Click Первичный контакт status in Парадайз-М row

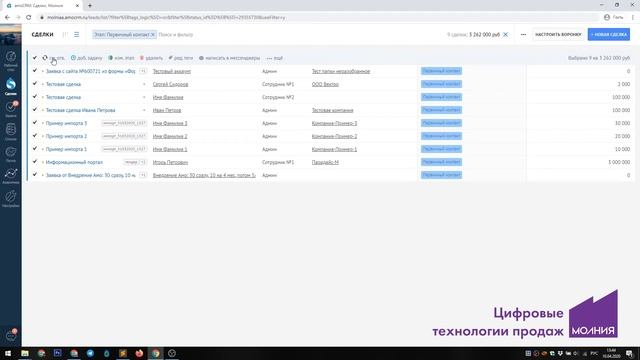pyautogui.click(x=441, y=162)
